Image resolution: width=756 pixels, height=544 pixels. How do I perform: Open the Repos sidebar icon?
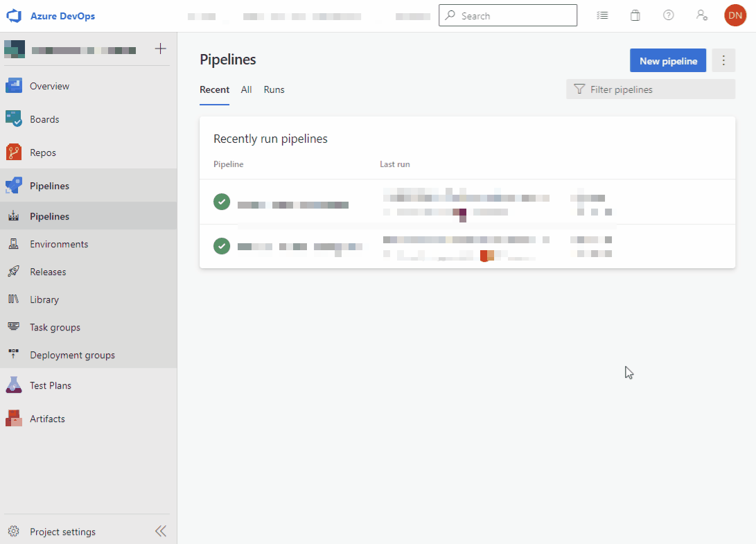[14, 152]
